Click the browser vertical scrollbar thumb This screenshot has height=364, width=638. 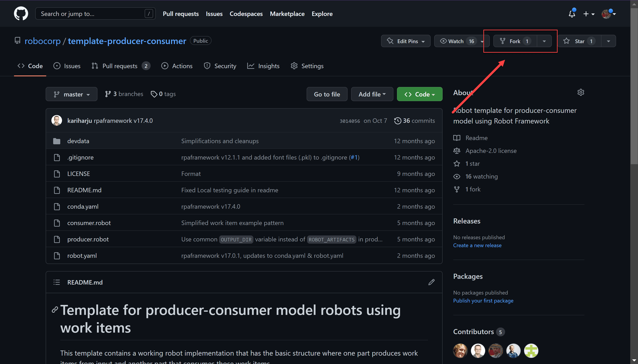pyautogui.click(x=634, y=86)
